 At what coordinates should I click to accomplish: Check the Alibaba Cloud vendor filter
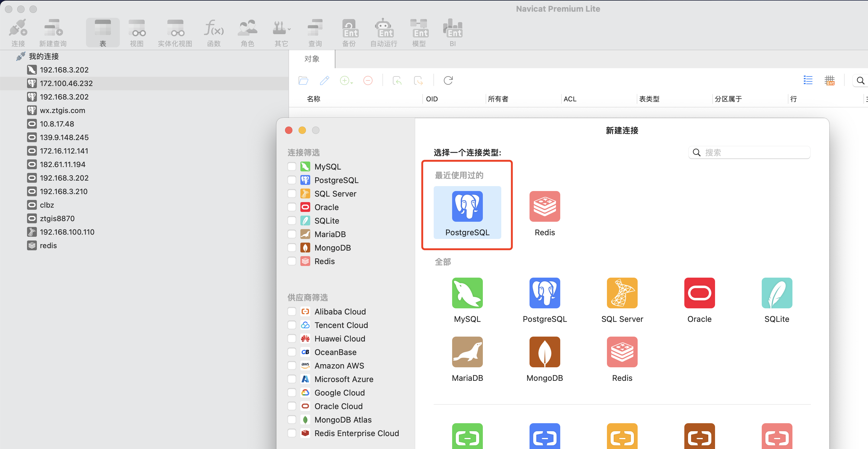[291, 312]
